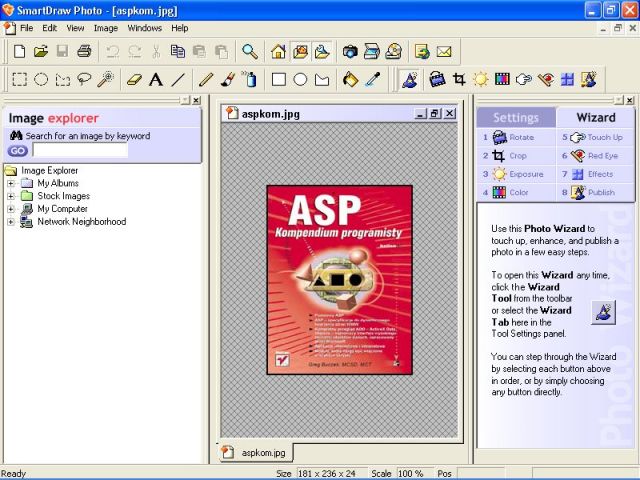The width and height of the screenshot is (640, 480).
Task: Choose wizard step 6 Red Eye
Action: pos(595,156)
